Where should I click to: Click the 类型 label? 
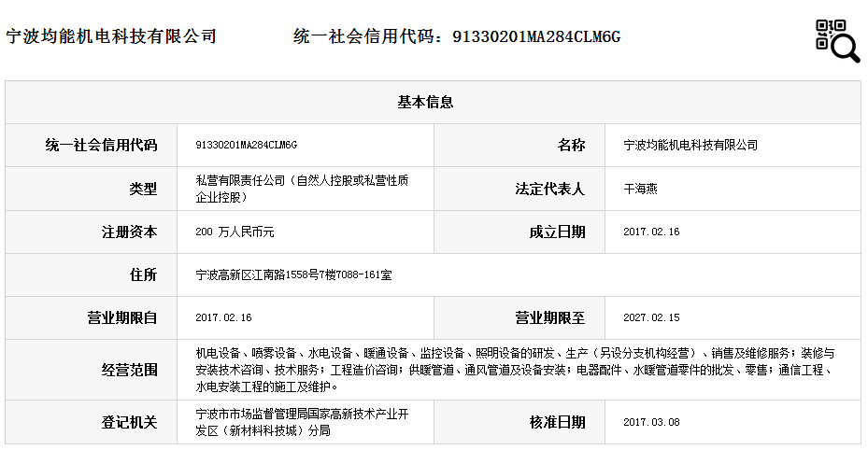point(143,190)
